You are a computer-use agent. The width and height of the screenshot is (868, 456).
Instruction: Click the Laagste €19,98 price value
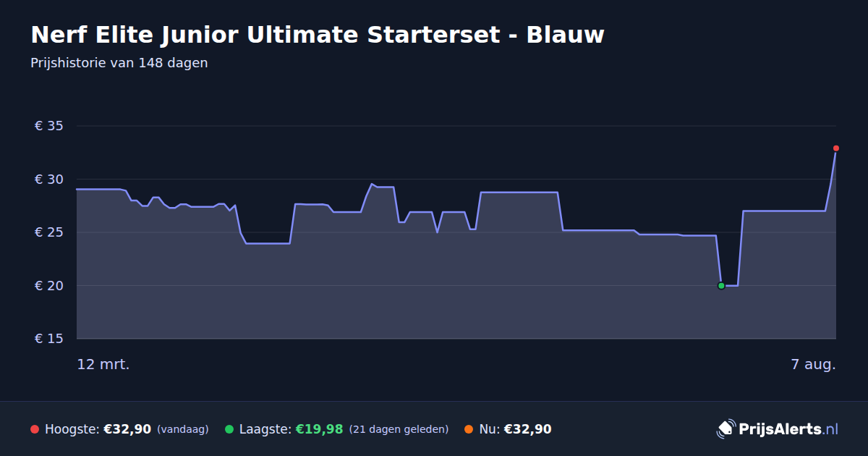point(319,429)
